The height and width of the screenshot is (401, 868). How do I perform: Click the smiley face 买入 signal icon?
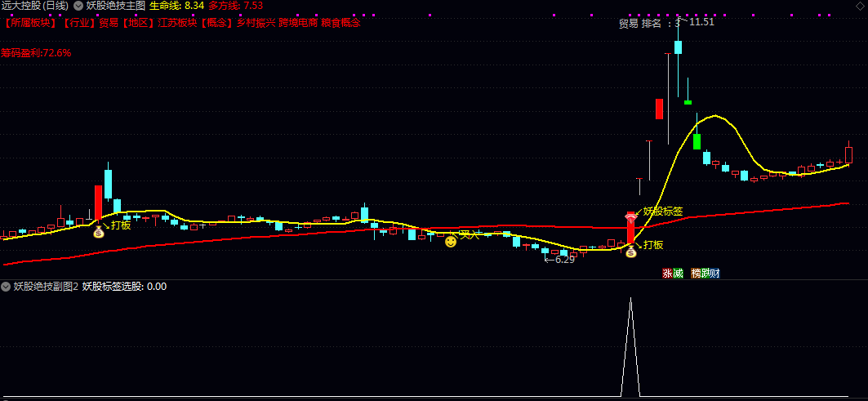451,242
